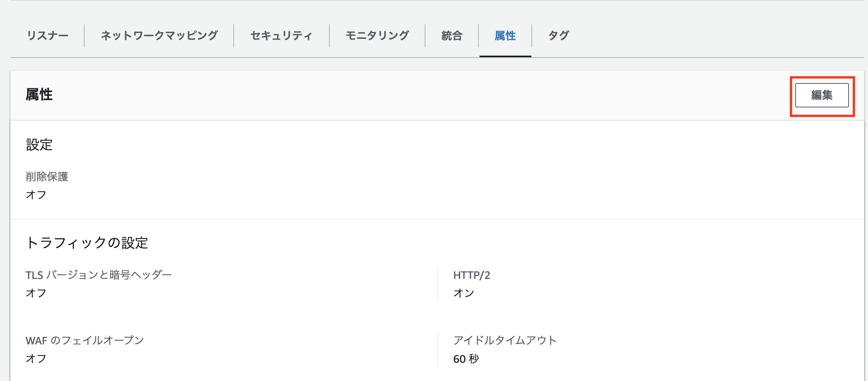Screen dimensions: 868x381
Task: Click the HTTP/2 label
Action: click(472, 275)
